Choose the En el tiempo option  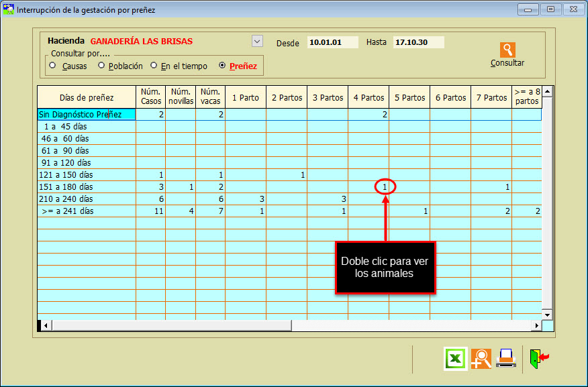click(154, 66)
